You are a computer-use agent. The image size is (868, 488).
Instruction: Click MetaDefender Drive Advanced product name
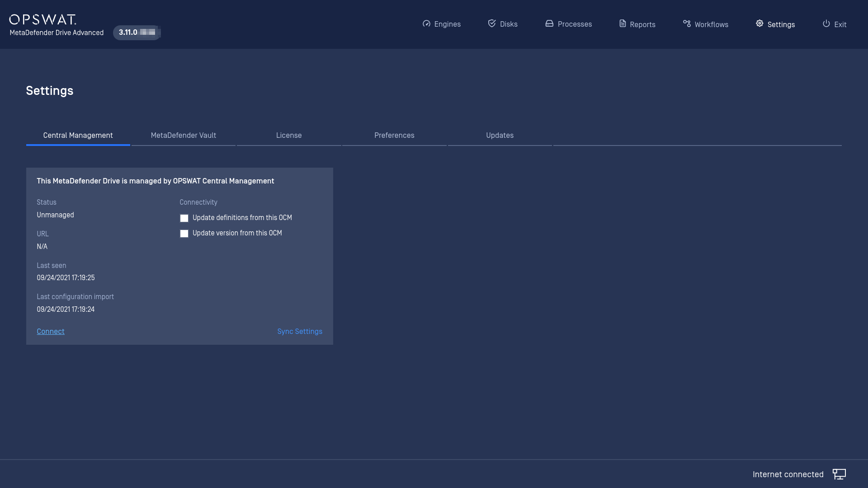pyautogui.click(x=57, y=33)
